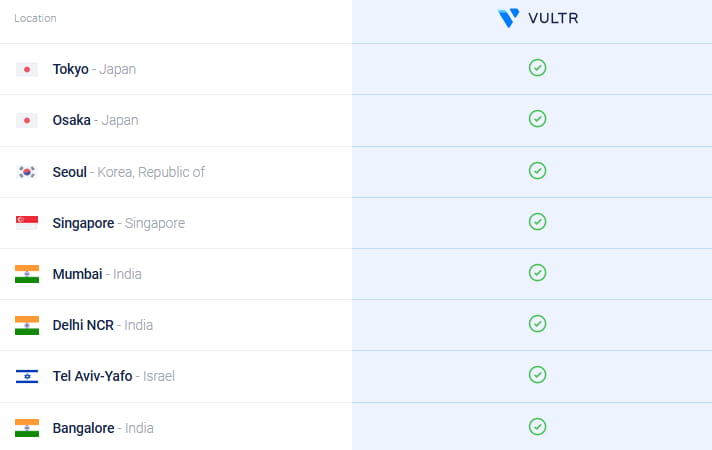This screenshot has width=712, height=450.
Task: Click the green checkmark for Mumbai
Action: click(x=537, y=272)
